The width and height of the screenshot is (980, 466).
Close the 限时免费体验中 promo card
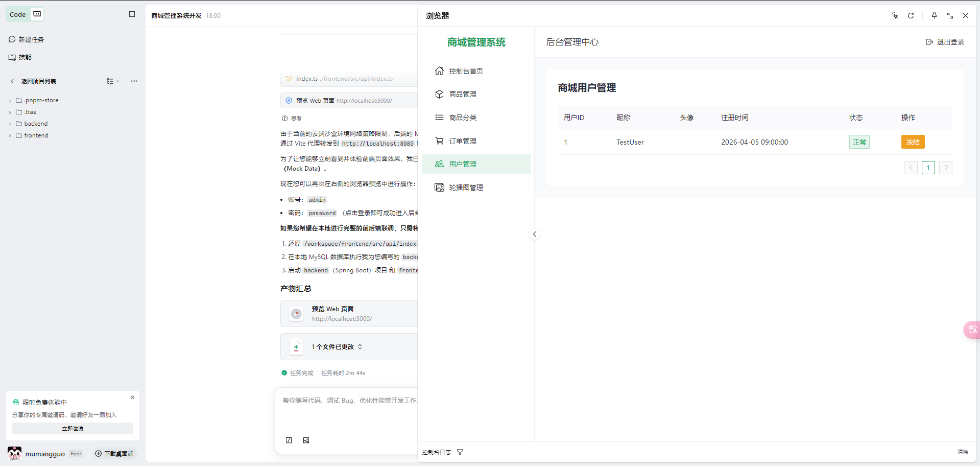pyautogui.click(x=133, y=398)
